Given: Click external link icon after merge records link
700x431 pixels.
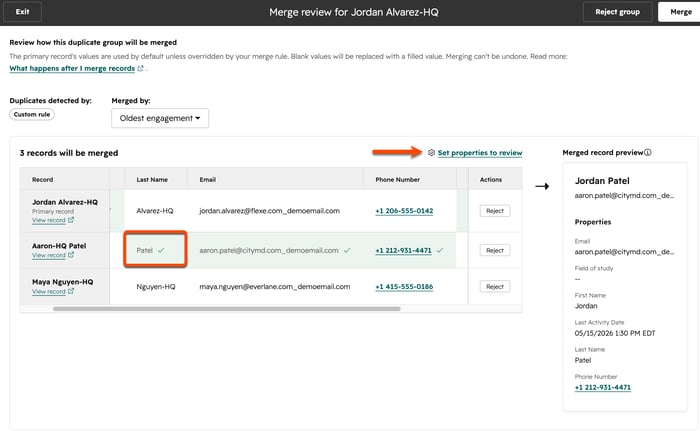Looking at the screenshot, I should [140, 68].
